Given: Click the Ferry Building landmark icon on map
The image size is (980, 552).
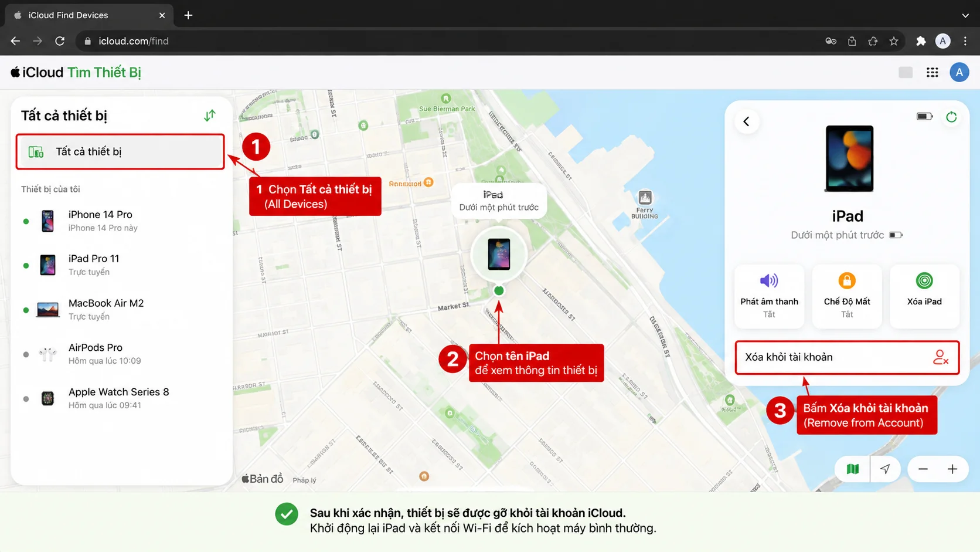Looking at the screenshot, I should [x=645, y=197].
